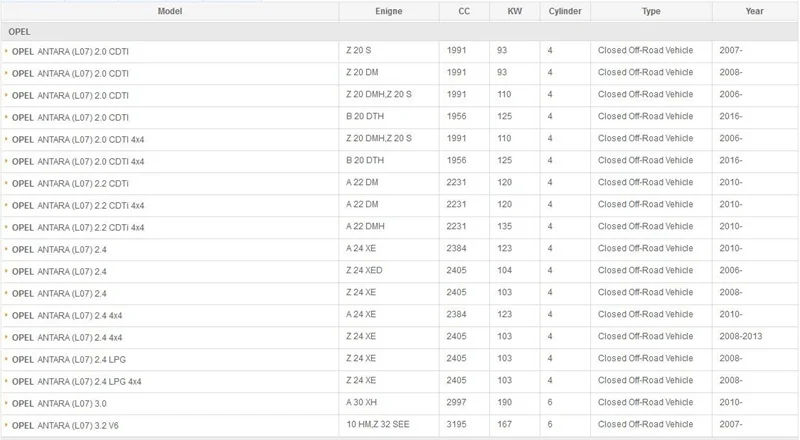Click the Model column header
Viewport: 800px width, 440px height.
click(169, 11)
